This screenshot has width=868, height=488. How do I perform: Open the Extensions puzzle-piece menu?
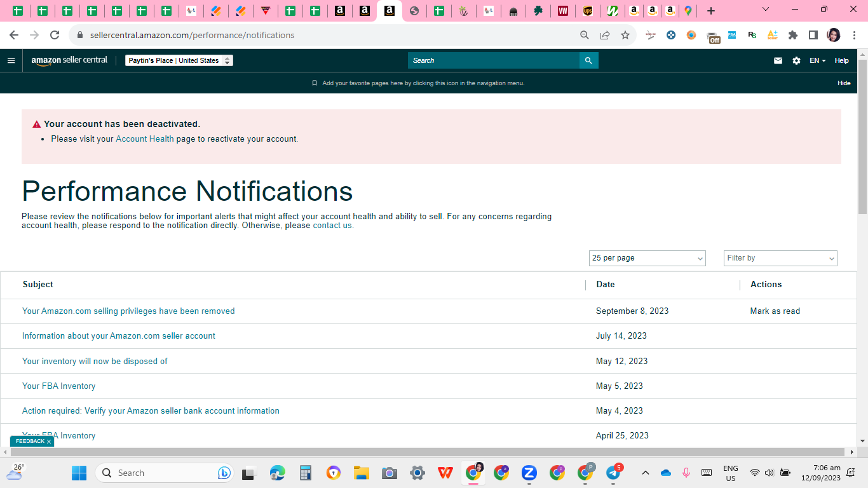(x=793, y=35)
